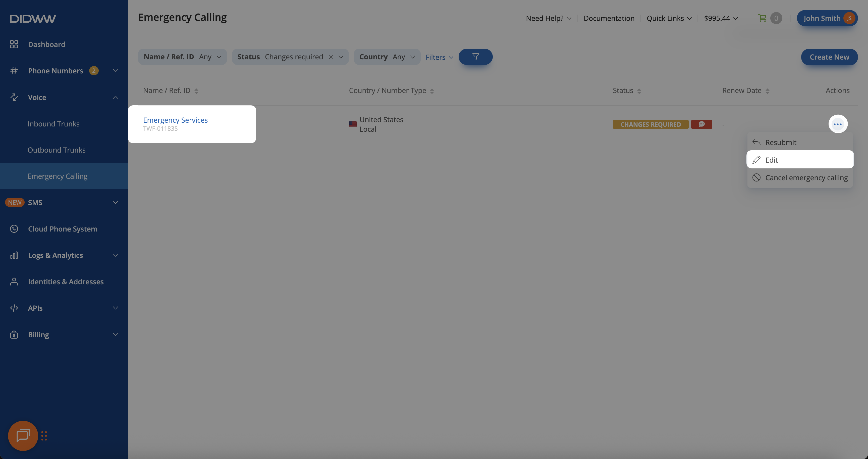Clear the Changes required status filter

tap(331, 57)
